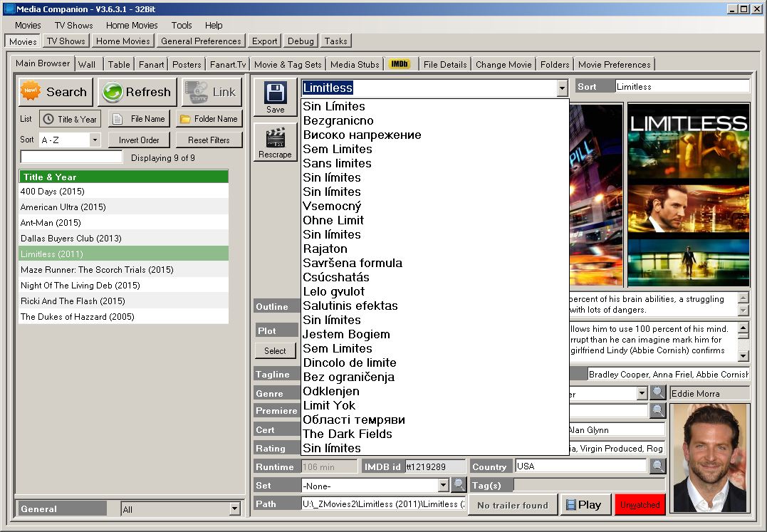Click the No trailer found button
Viewport: 767px width, 532px height.
pos(513,505)
